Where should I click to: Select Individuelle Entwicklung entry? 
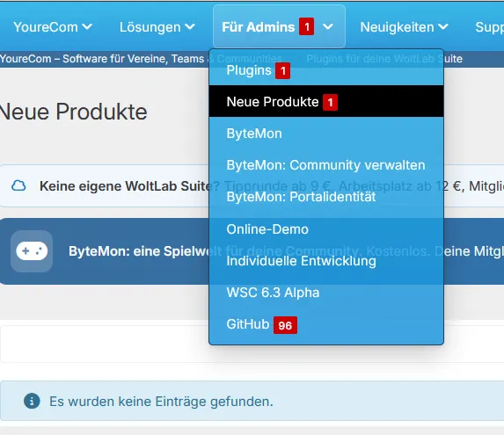(326, 261)
